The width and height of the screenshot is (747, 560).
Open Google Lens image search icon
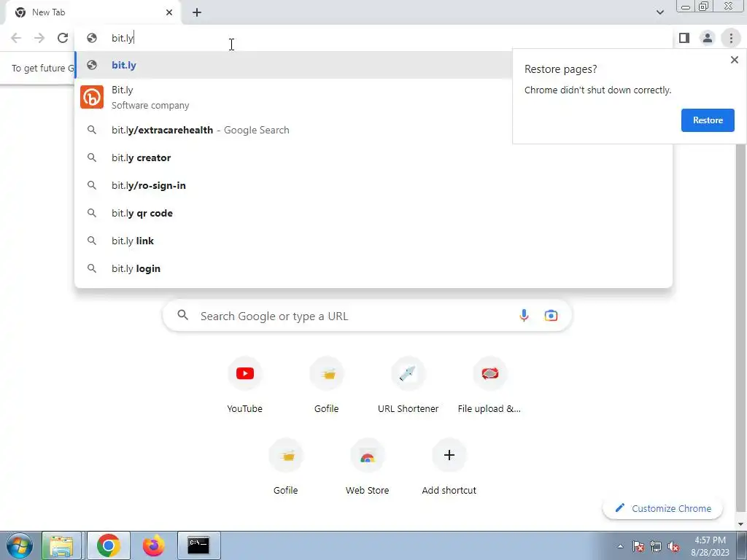click(x=551, y=315)
